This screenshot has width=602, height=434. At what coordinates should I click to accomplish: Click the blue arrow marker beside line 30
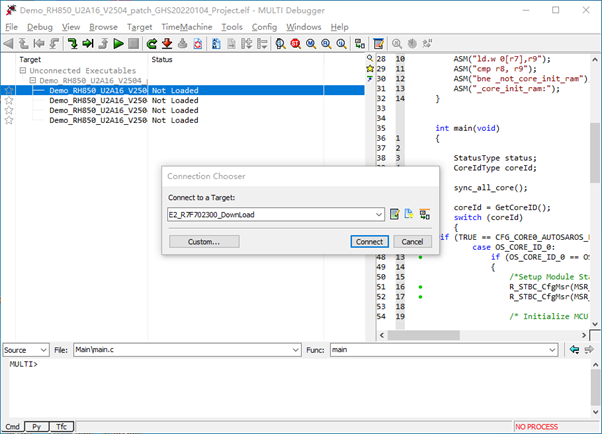(370, 79)
